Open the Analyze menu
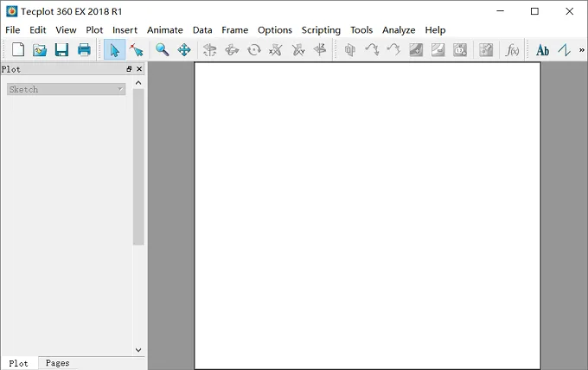588x370 pixels. tap(399, 30)
